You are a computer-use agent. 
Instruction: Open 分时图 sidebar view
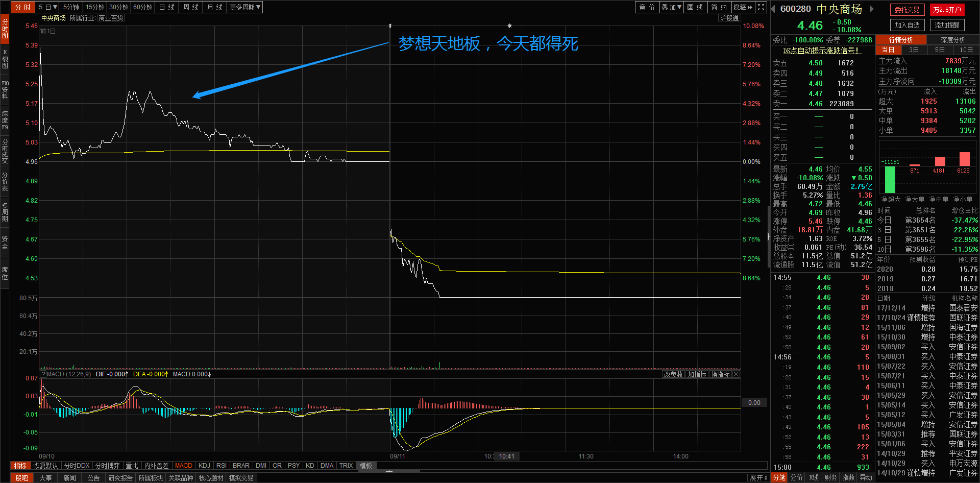point(5,29)
